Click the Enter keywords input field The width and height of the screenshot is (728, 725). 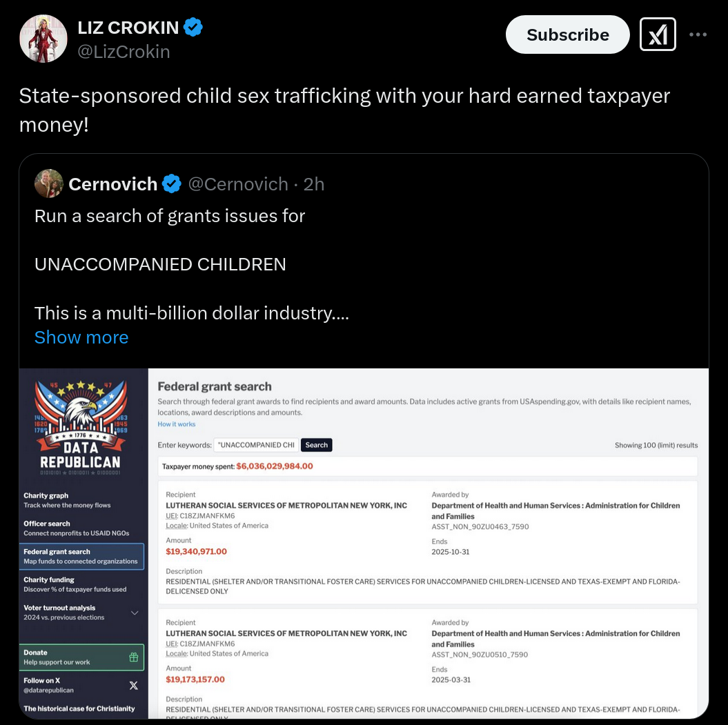tap(256, 445)
